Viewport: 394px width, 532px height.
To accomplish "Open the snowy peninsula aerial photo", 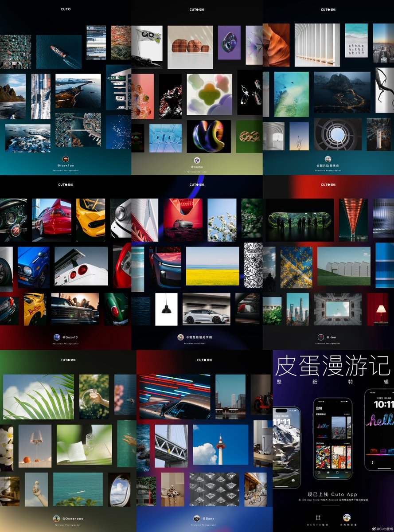I will [78, 90].
